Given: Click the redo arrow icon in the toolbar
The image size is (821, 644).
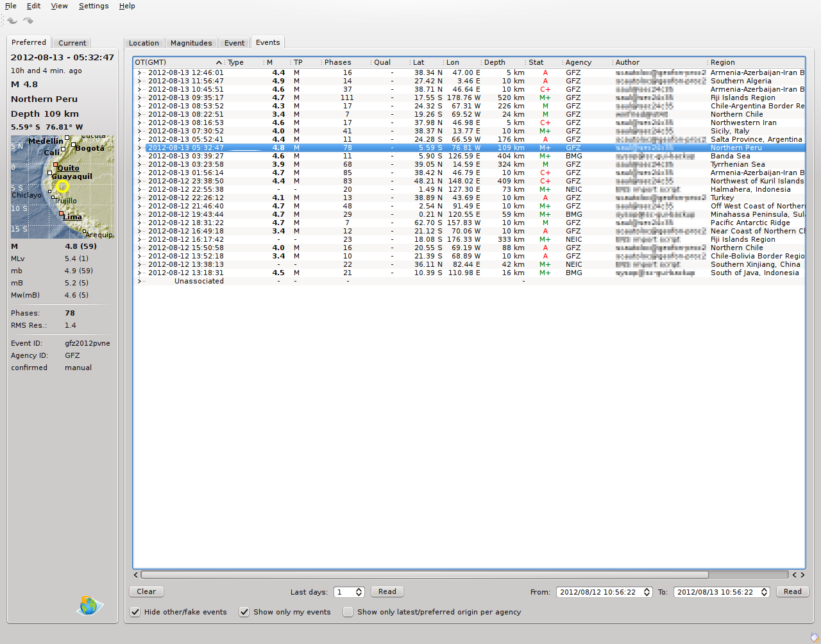Looking at the screenshot, I should pos(28,21).
